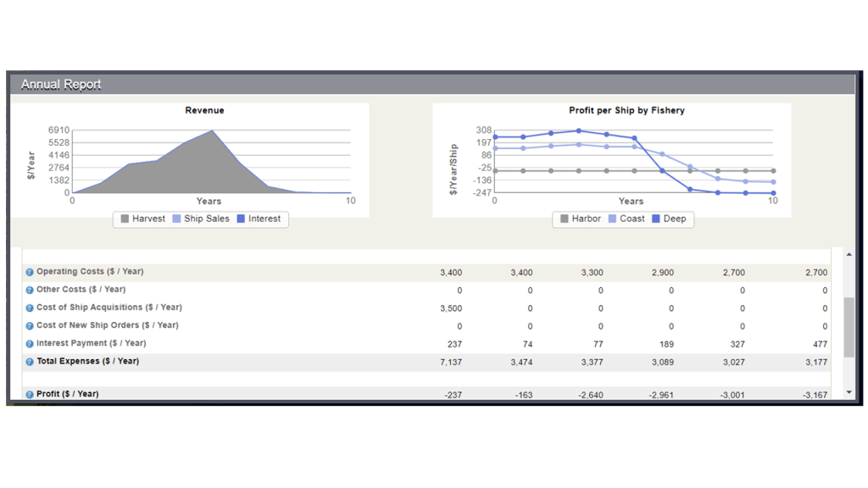
Task: Hide the Coast line via legend
Action: click(626, 219)
